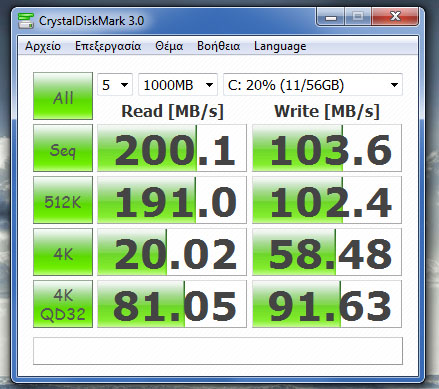Screen dimensions: 439x389
Task: Minimize the CrystalDiskMark window
Action: (x=330, y=17)
